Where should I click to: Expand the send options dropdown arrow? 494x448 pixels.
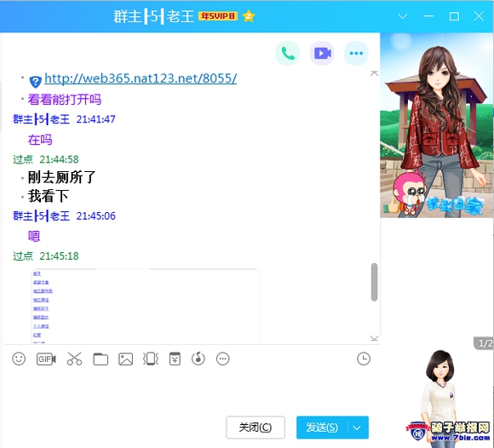point(358,428)
